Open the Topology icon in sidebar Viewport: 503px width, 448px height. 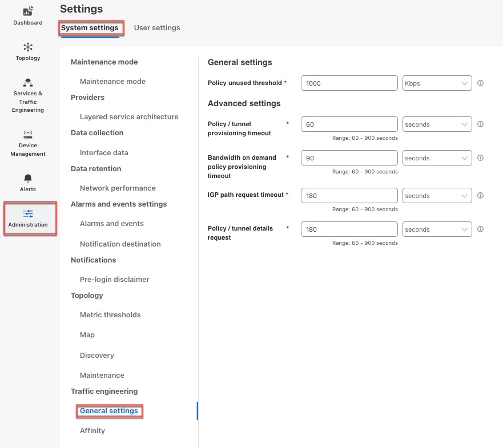pyautogui.click(x=28, y=47)
